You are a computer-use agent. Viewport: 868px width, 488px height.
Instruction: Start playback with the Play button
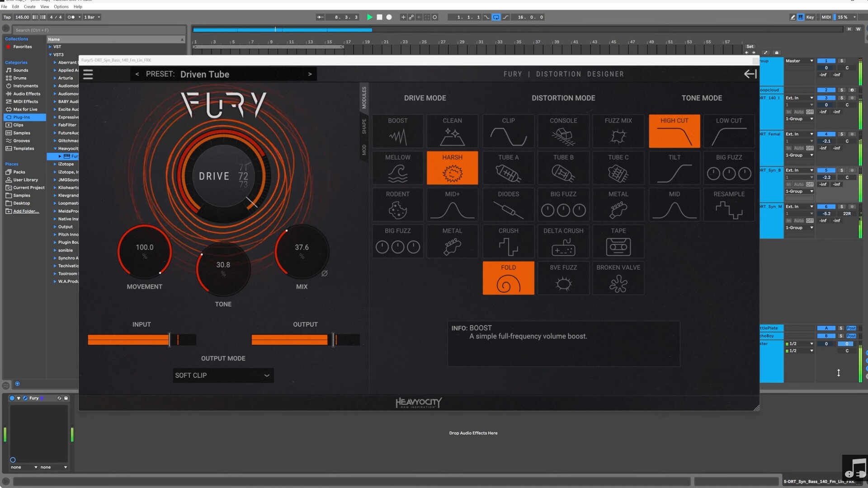click(369, 17)
